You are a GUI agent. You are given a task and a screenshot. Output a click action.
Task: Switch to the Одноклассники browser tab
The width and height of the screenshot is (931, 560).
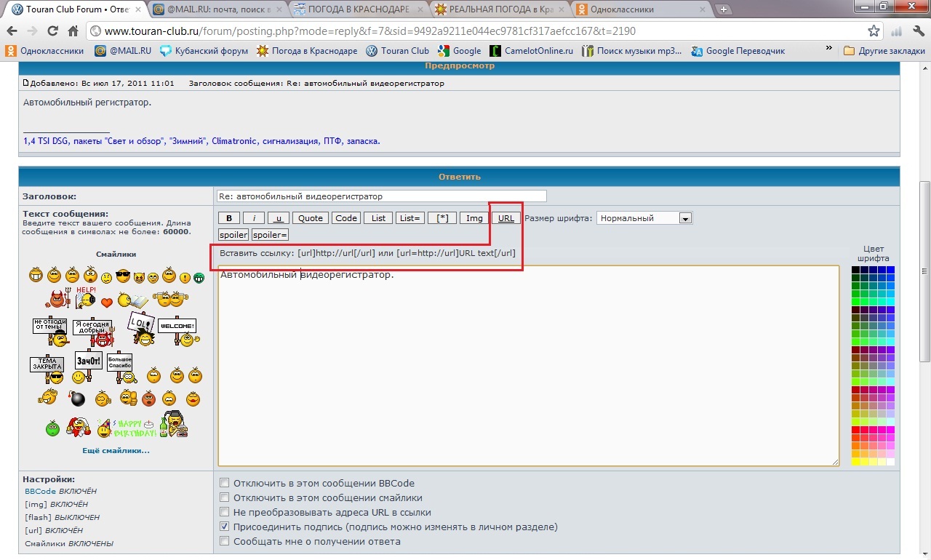640,9
